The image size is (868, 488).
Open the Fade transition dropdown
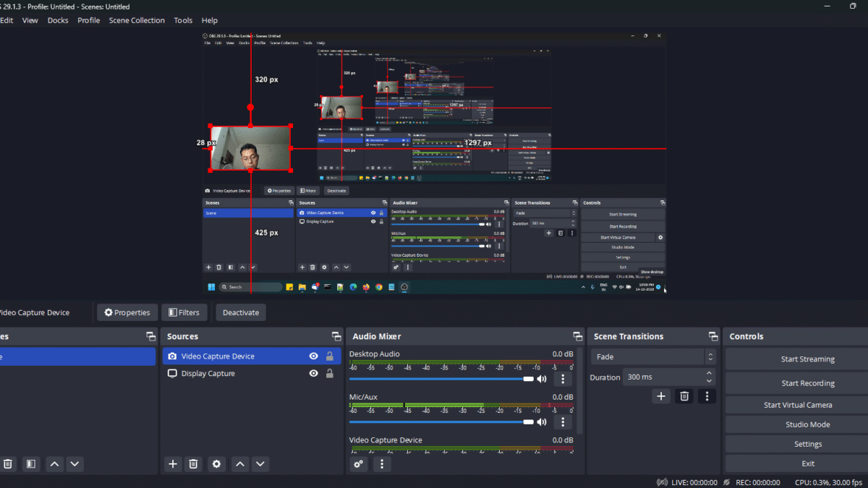click(654, 357)
